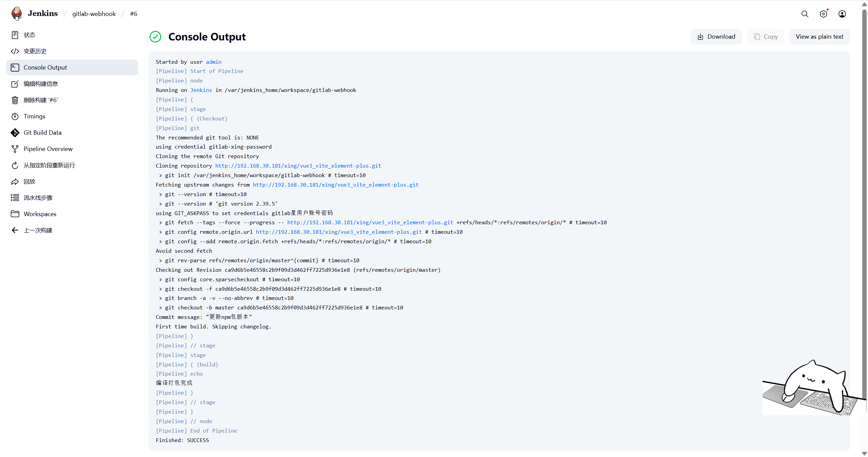Open the #6 build breadcrumb
The height and width of the screenshot is (457, 868).
coord(134,14)
